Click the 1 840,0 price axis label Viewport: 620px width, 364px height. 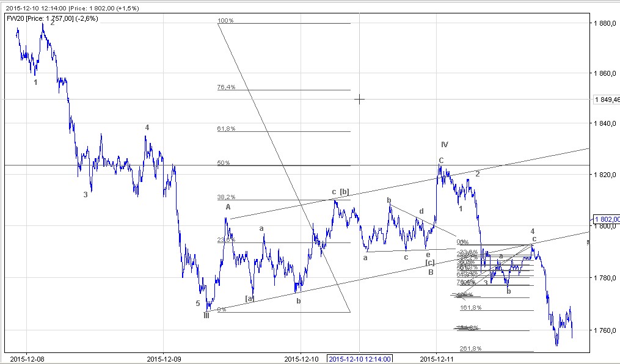605,123
